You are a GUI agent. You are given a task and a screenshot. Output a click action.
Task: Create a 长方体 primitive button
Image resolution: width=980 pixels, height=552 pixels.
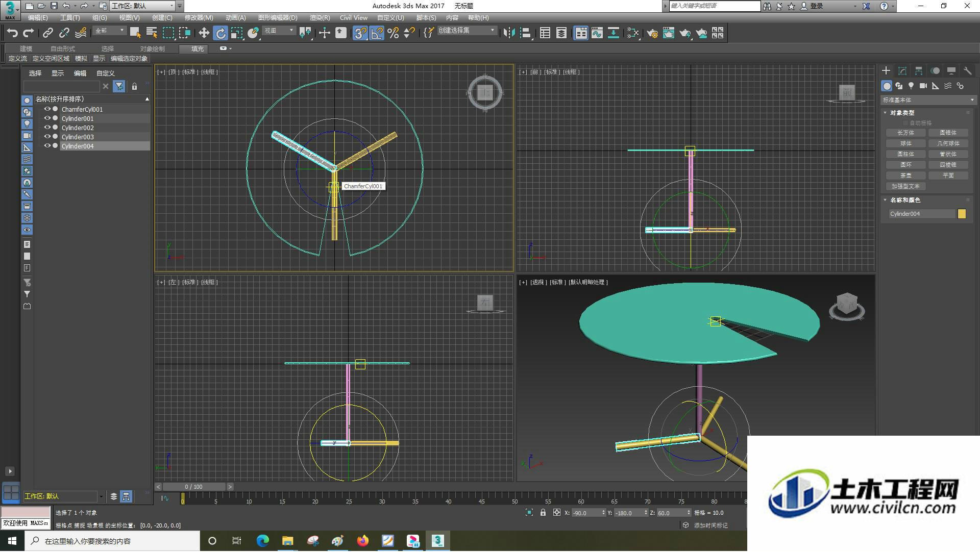click(906, 133)
